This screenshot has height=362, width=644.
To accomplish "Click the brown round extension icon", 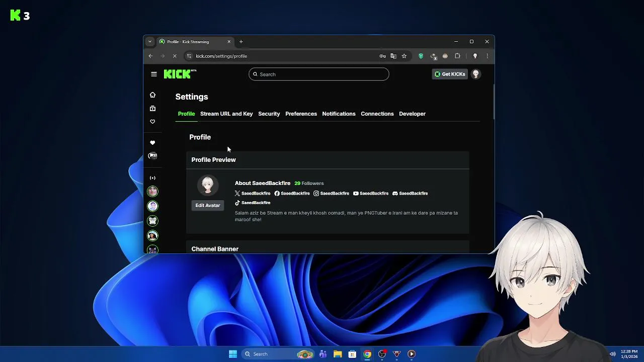I will click(445, 56).
